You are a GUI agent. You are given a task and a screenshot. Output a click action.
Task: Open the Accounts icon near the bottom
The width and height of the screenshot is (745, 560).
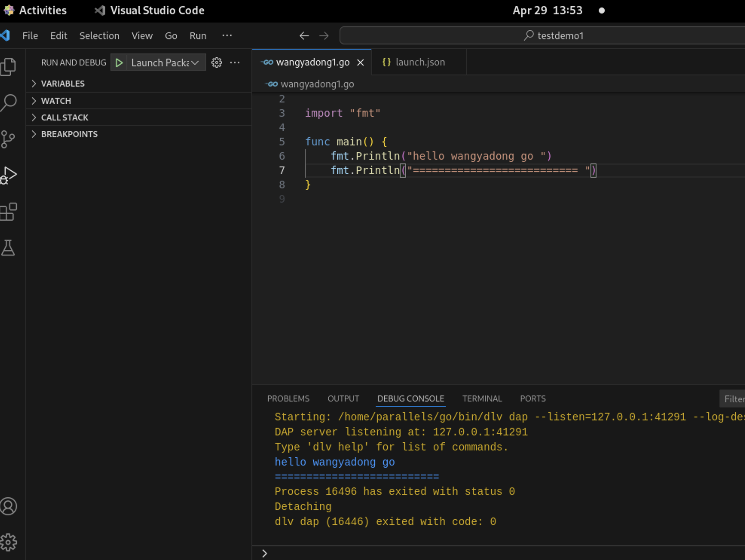9,506
